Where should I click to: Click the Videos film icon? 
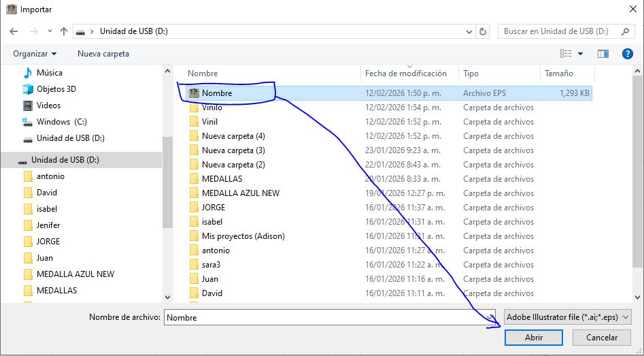point(27,106)
